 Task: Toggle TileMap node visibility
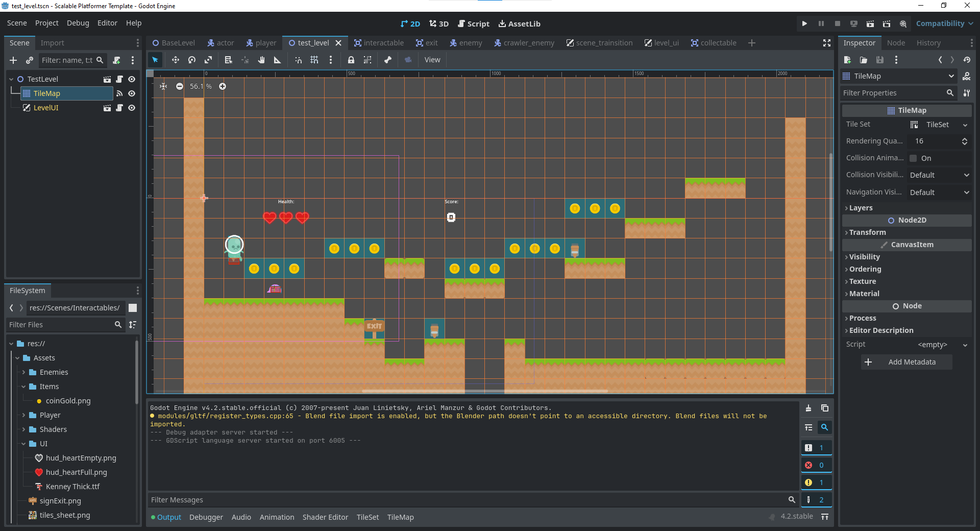tap(132, 93)
